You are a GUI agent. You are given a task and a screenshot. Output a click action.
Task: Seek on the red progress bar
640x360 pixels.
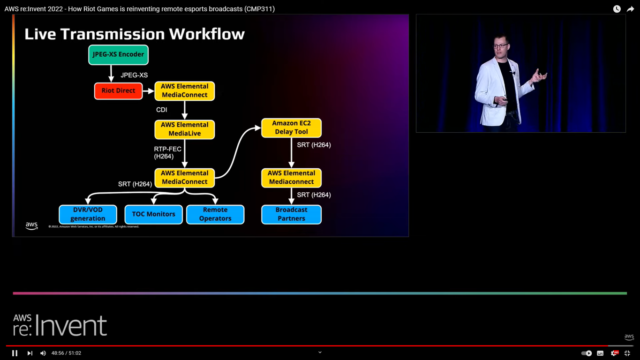point(307,346)
